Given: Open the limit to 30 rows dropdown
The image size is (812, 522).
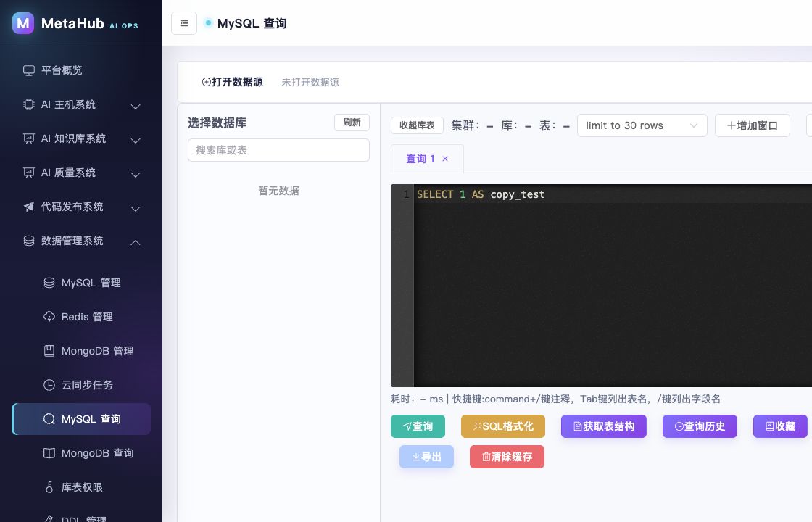Looking at the screenshot, I should (x=642, y=125).
